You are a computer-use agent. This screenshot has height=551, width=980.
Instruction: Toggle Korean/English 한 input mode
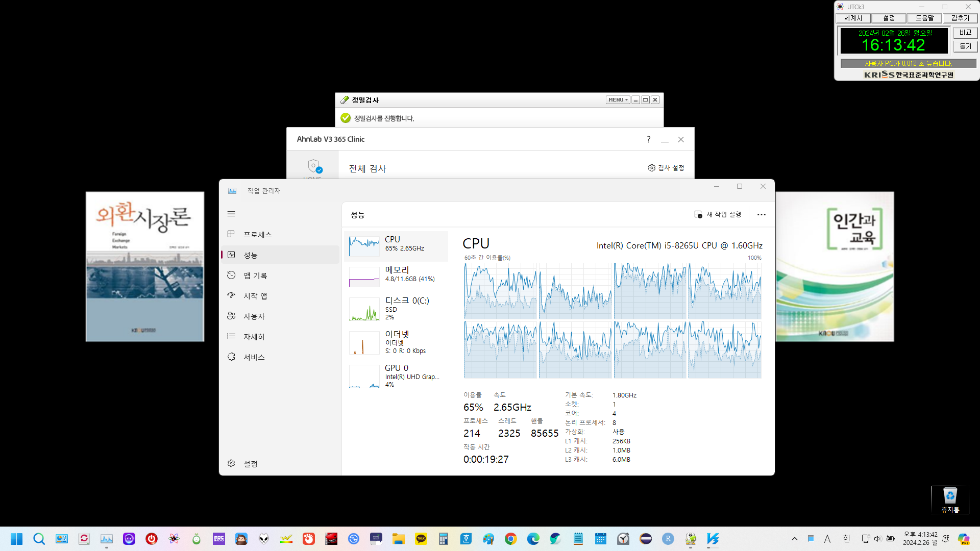point(847,539)
